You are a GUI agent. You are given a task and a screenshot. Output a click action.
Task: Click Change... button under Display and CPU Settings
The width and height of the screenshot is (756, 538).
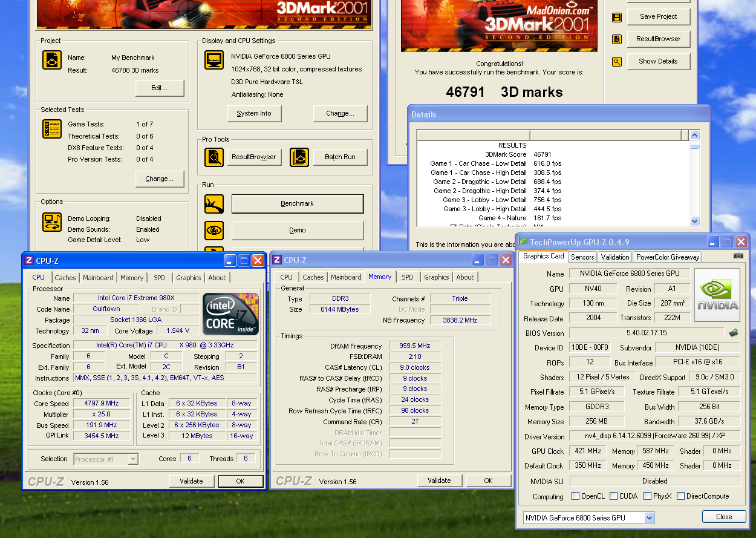(340, 113)
